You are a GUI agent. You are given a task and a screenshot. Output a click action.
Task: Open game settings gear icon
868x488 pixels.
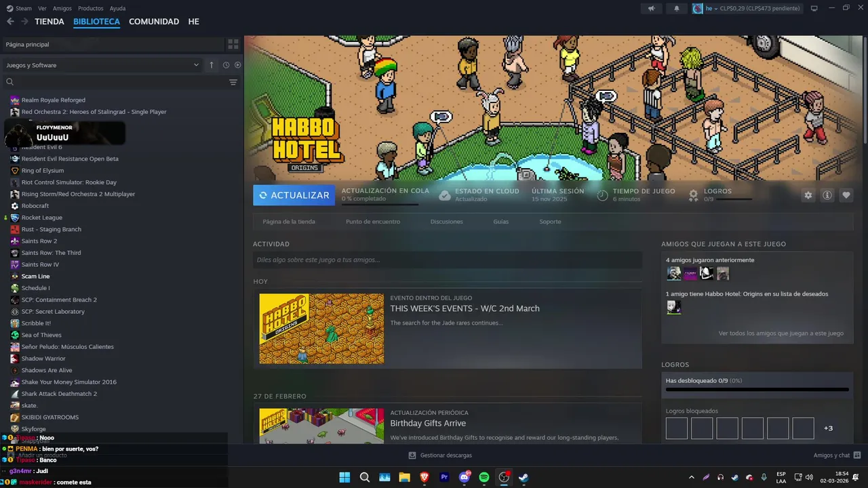click(808, 195)
